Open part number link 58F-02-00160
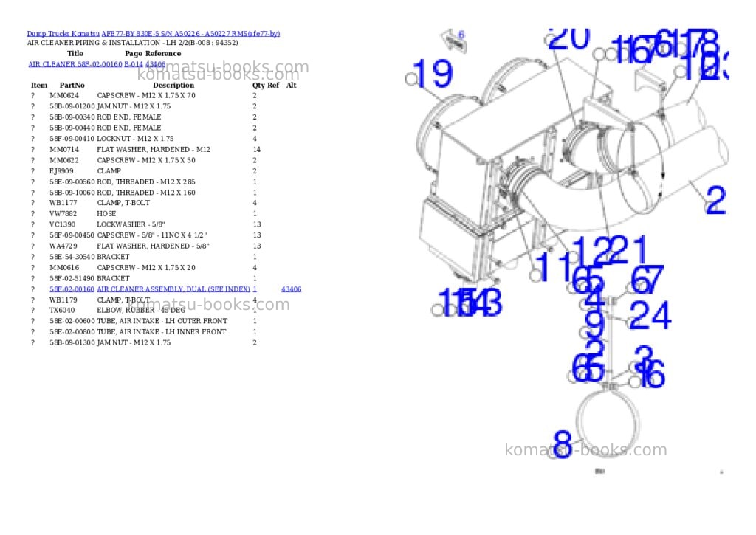This screenshot has height=535, width=756. pos(72,289)
